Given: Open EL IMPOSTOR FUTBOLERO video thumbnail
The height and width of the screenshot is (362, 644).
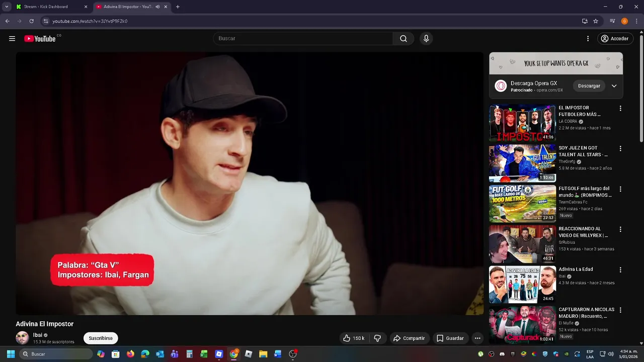Looking at the screenshot, I should (x=522, y=123).
